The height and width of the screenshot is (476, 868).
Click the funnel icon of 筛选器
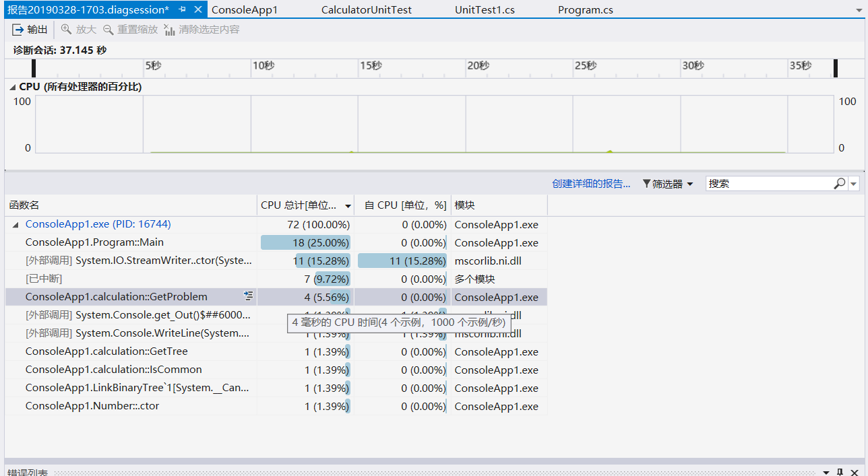point(646,184)
